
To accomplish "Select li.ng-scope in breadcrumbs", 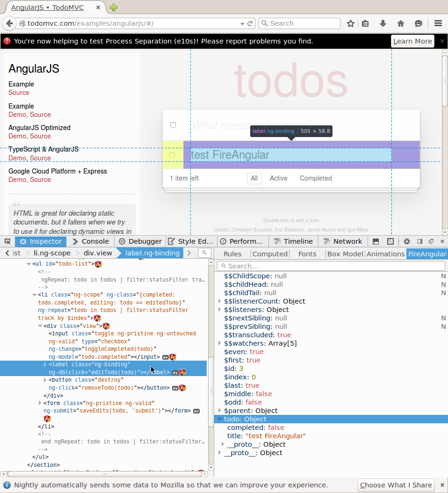I will (x=52, y=253).
